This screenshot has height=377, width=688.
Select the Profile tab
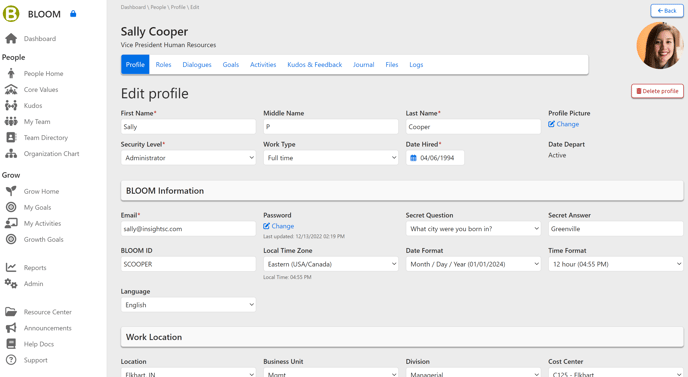[135, 65]
